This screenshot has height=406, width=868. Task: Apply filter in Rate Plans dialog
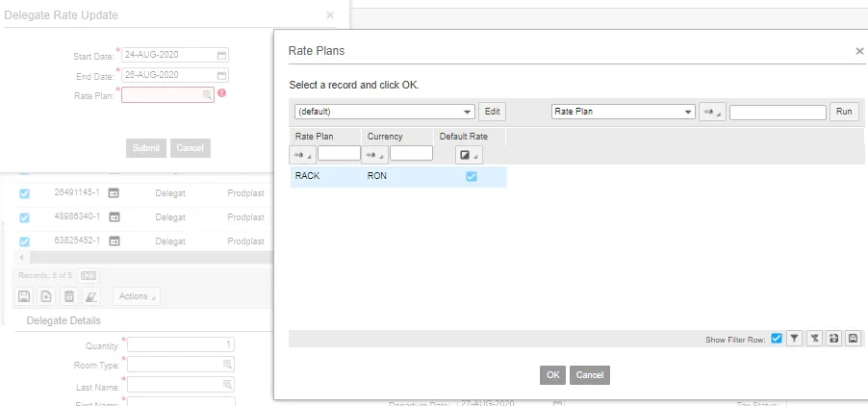[x=794, y=339]
